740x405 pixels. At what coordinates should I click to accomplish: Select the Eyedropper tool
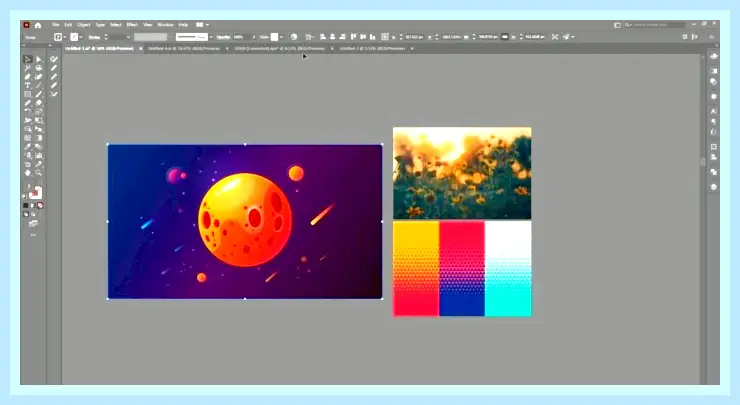[28, 147]
